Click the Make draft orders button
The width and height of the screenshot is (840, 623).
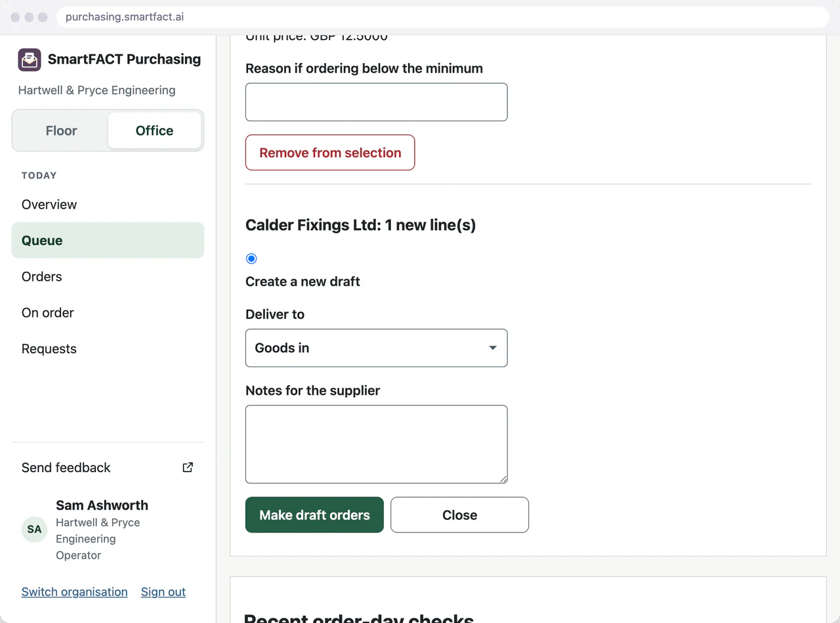tap(314, 515)
